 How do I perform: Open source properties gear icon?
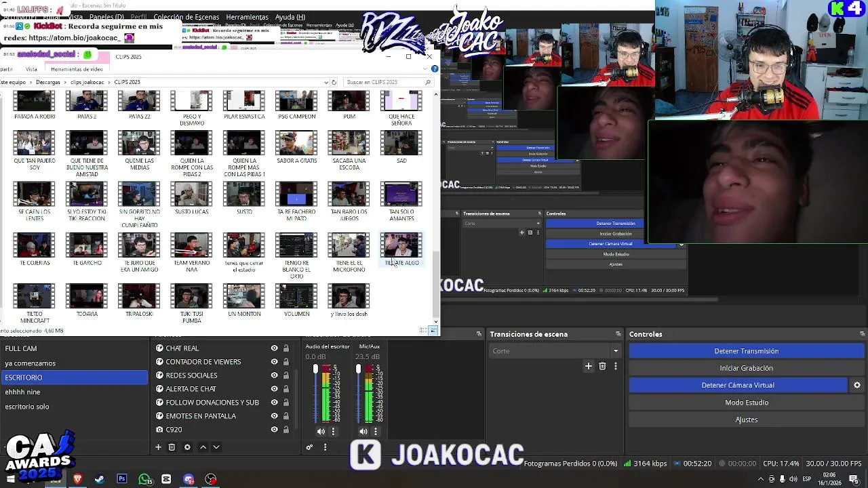(187, 447)
